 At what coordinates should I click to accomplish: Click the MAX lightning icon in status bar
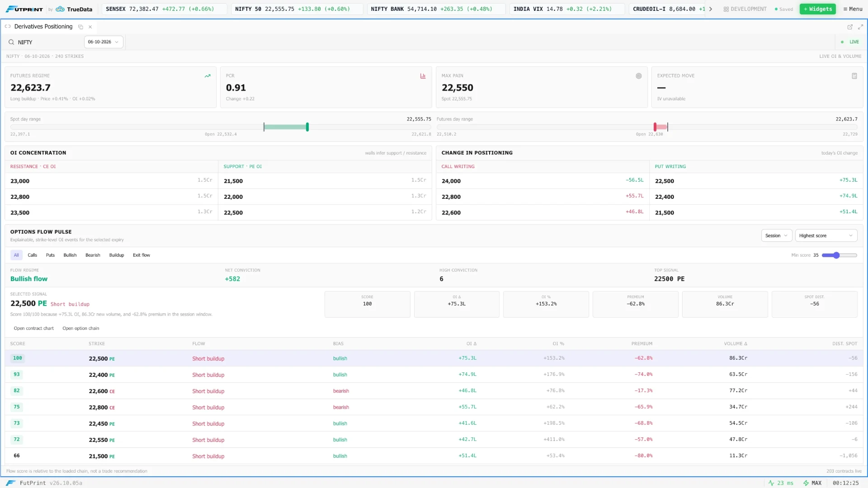coord(806,483)
